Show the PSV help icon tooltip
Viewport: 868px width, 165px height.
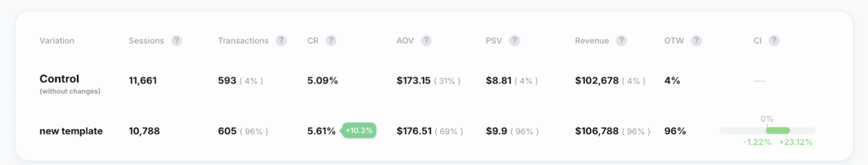[x=514, y=41]
